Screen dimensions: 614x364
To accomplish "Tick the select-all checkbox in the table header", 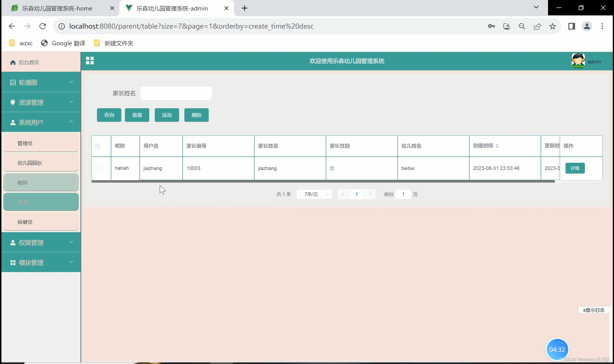I will (x=97, y=146).
